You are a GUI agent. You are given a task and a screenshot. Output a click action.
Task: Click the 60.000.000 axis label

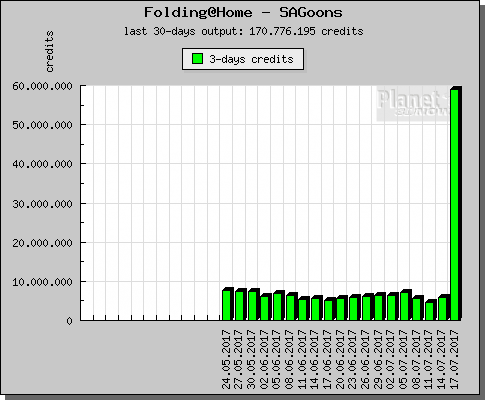click(42, 86)
